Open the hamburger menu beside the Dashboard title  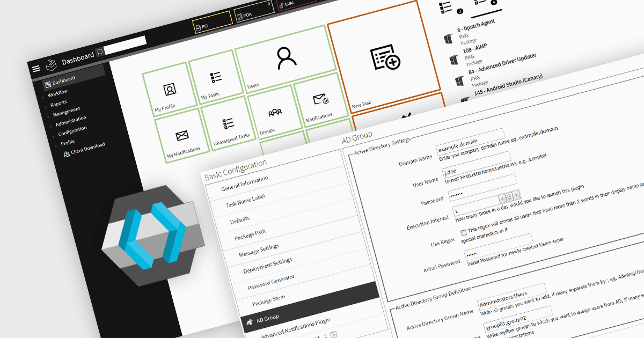click(36, 68)
